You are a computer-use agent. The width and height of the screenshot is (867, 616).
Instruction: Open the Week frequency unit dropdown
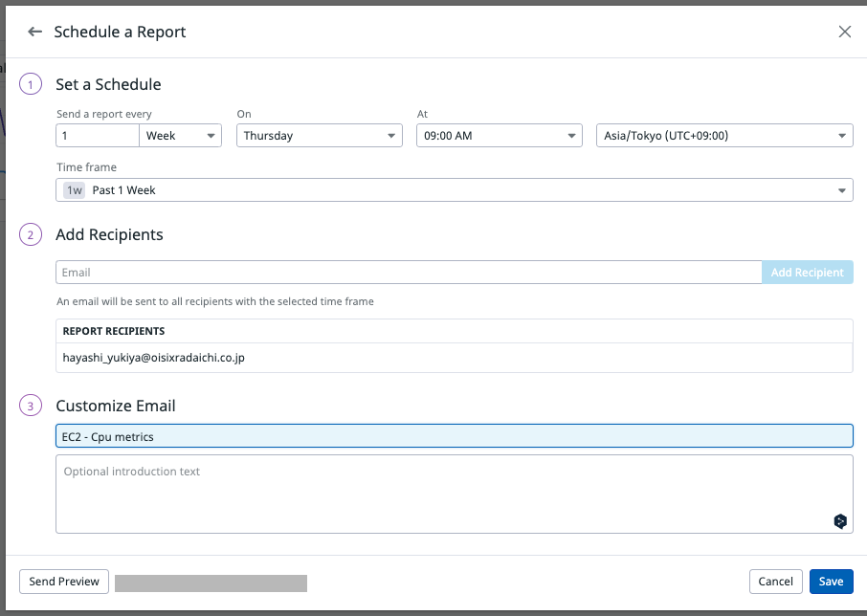[x=180, y=136]
